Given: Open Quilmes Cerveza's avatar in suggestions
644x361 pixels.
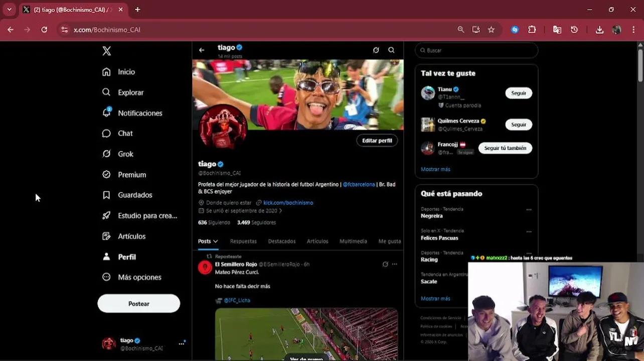Looking at the screenshot, I should tap(428, 124).
